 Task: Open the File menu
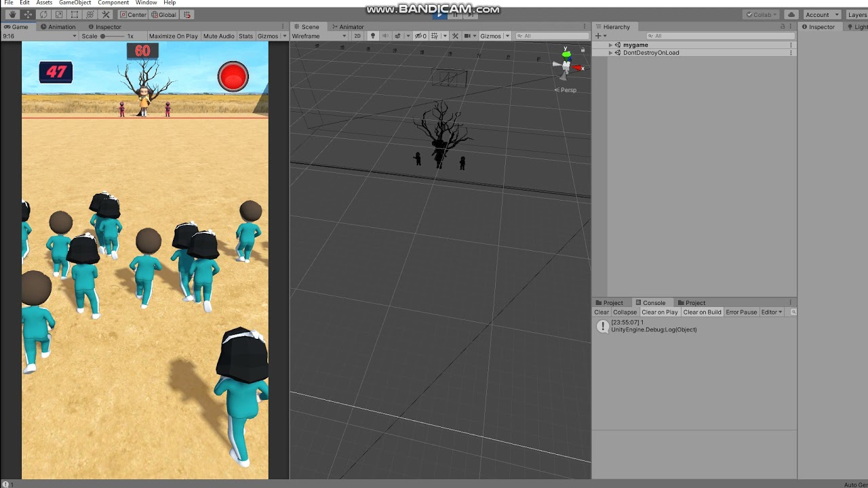[x=9, y=3]
